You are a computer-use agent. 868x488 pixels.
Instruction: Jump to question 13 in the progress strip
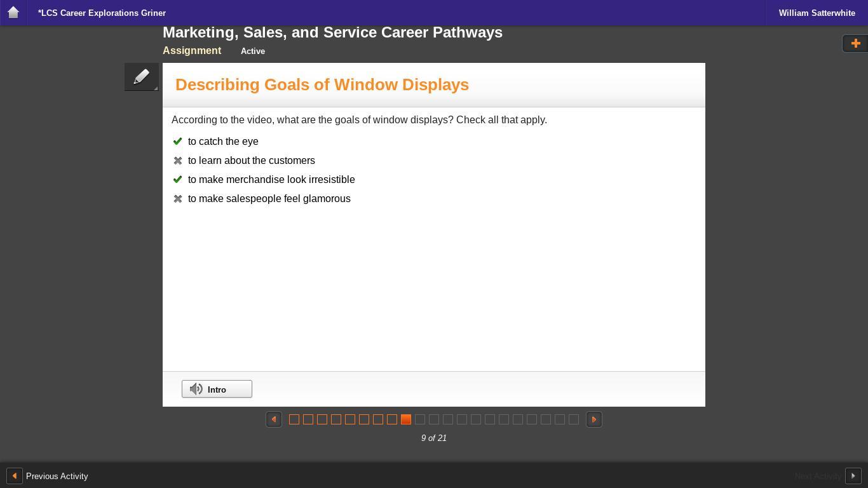click(x=462, y=419)
